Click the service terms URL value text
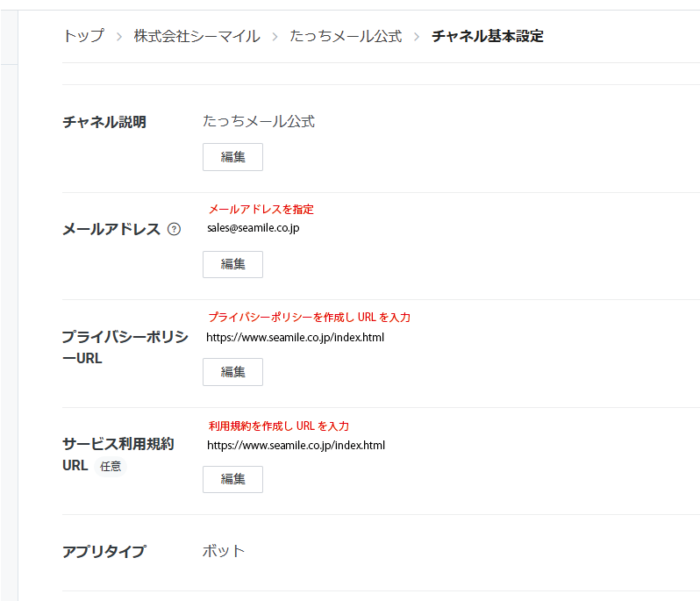The width and height of the screenshot is (700, 601). [x=296, y=445]
